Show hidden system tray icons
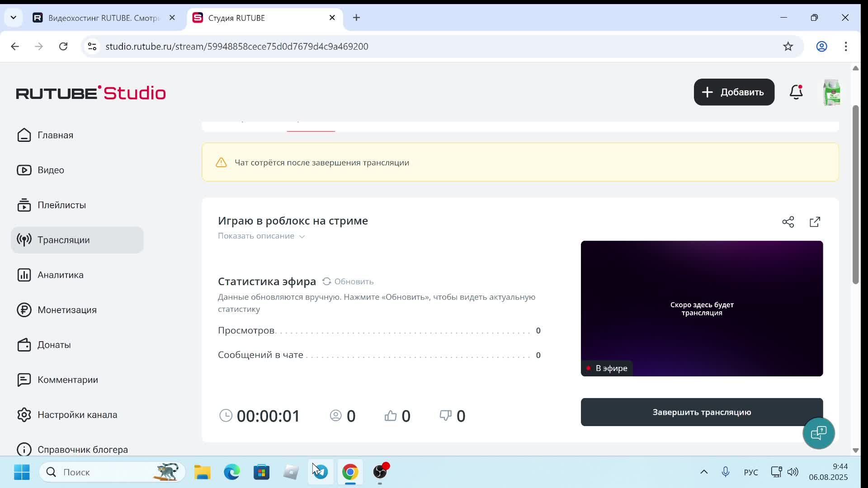The width and height of the screenshot is (868, 488). [x=704, y=472]
